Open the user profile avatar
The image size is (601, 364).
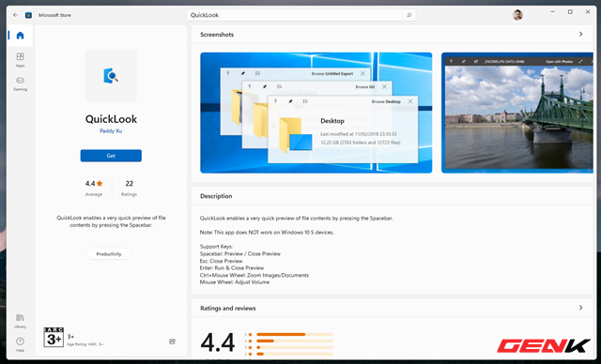(517, 15)
